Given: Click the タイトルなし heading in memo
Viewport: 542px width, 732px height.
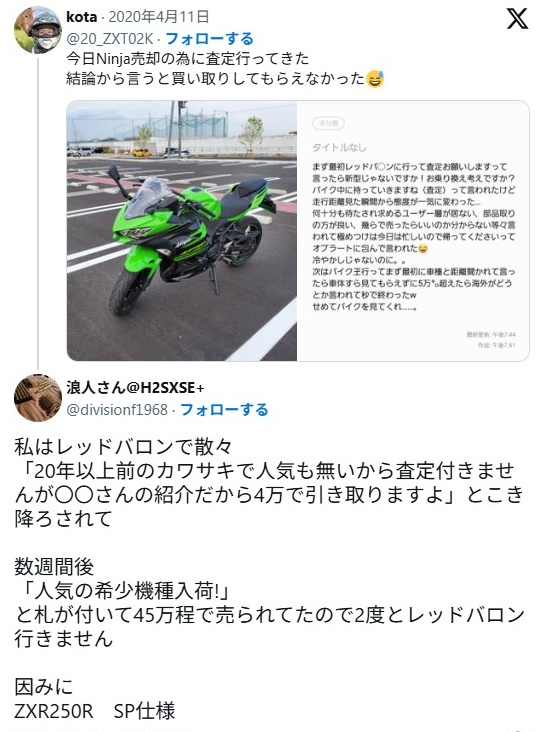Looking at the screenshot, I should coord(339,148).
